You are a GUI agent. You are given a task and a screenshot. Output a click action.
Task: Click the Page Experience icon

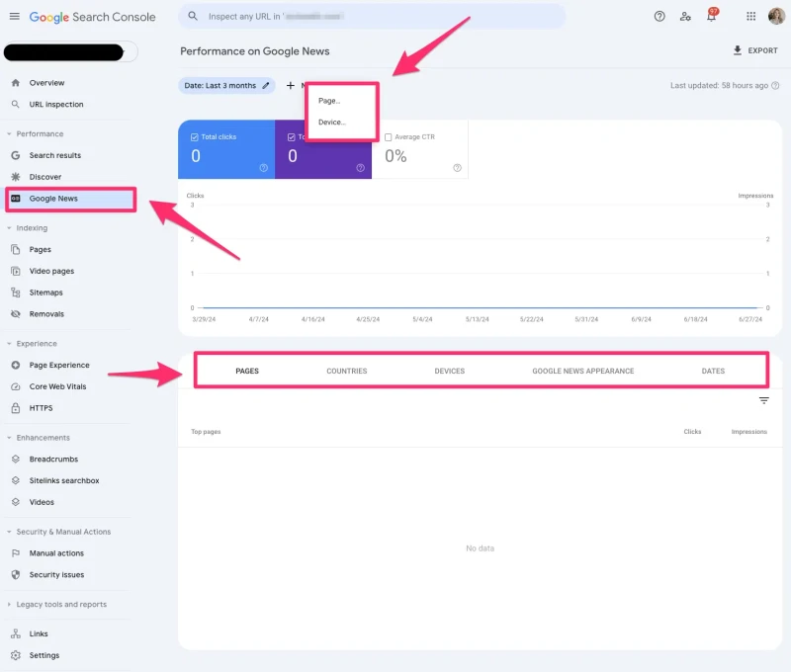pos(16,365)
